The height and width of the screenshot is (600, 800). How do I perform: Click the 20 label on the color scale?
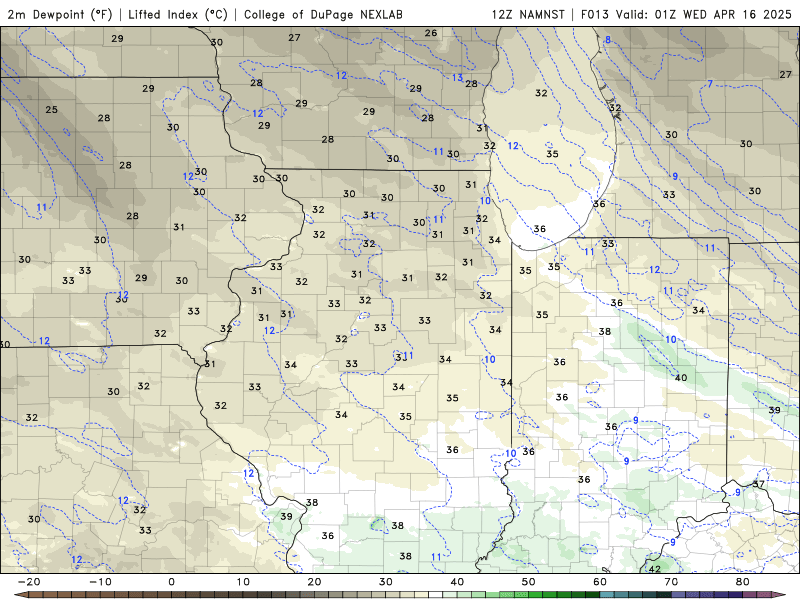pos(314,582)
